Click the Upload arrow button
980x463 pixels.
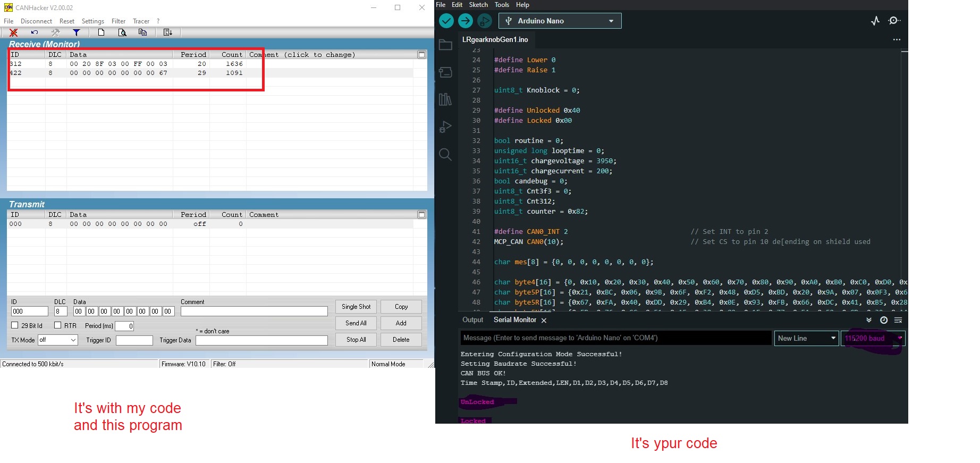466,21
